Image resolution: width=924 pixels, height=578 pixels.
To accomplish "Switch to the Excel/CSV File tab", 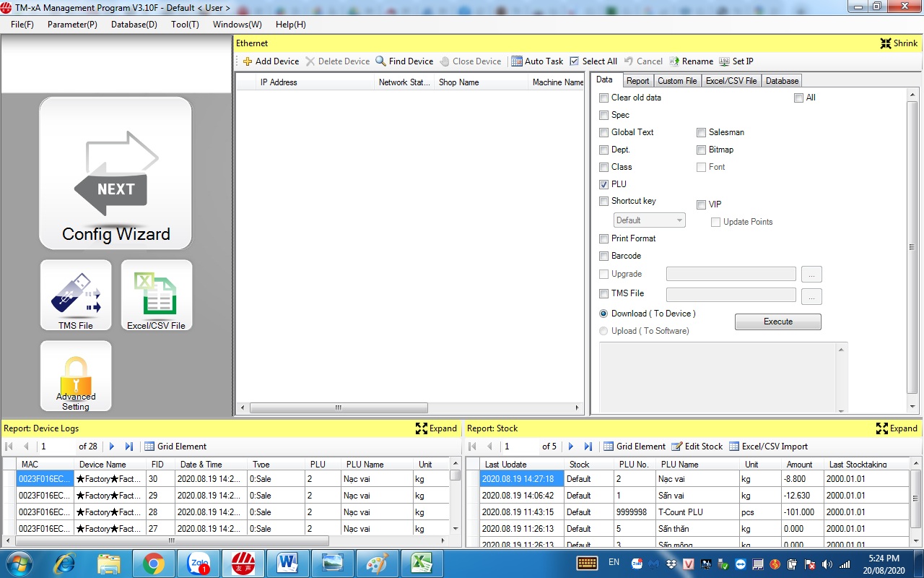I will pos(731,81).
